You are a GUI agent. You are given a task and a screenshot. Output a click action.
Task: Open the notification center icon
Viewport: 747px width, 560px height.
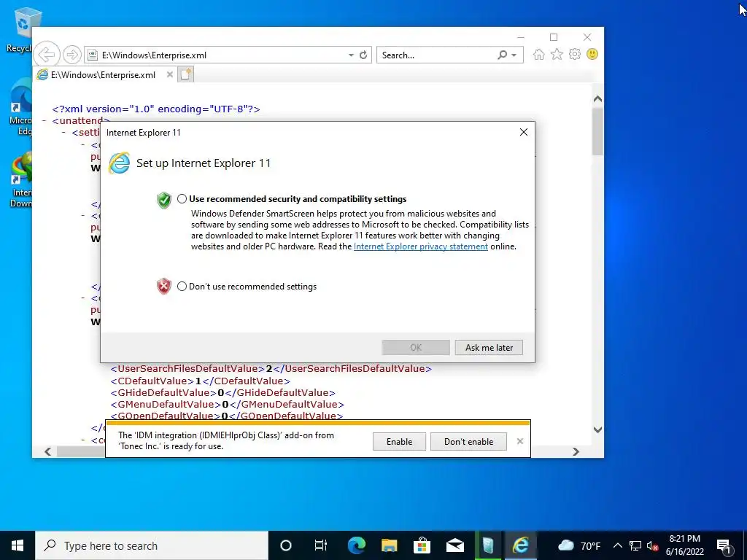tap(724, 545)
